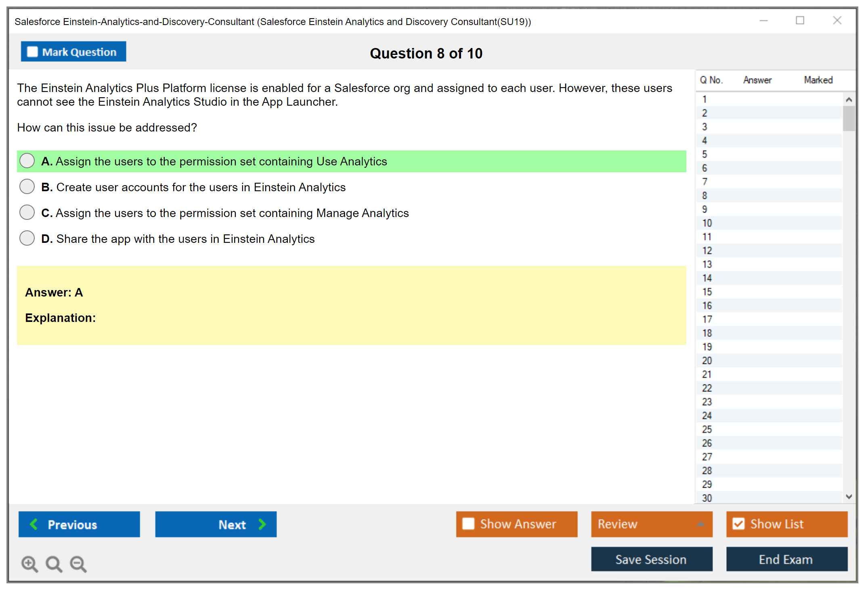868x593 pixels.
Task: Click the zoom out magnifier icon
Action: pyautogui.click(x=78, y=564)
